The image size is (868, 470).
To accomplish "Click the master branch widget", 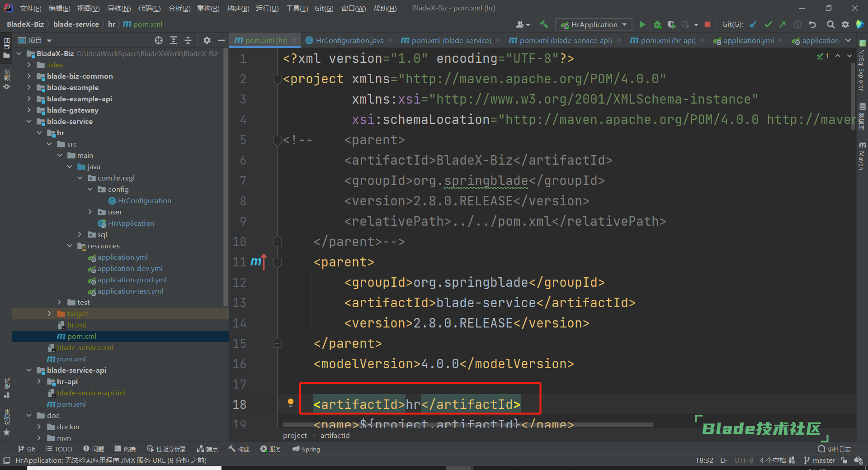I will click(x=820, y=460).
